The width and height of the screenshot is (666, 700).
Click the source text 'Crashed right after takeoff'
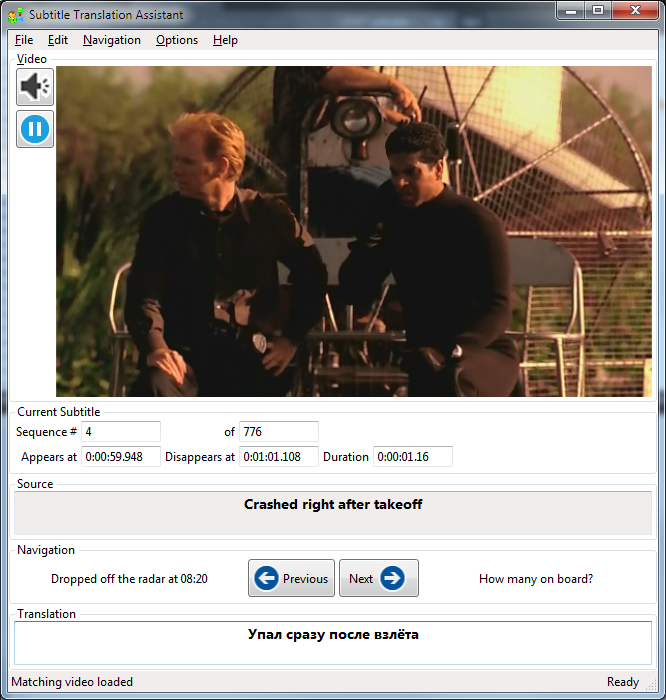pyautogui.click(x=333, y=504)
